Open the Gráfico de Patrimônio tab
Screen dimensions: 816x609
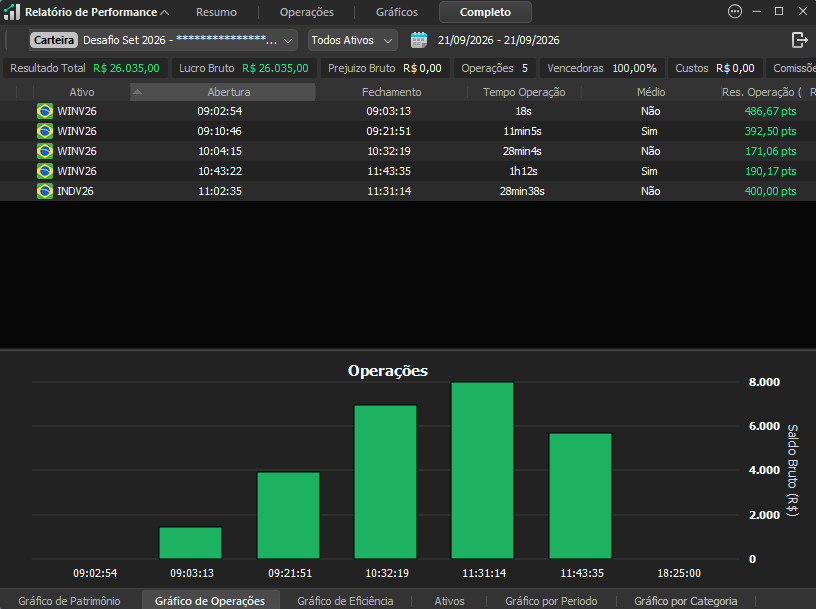tap(69, 601)
